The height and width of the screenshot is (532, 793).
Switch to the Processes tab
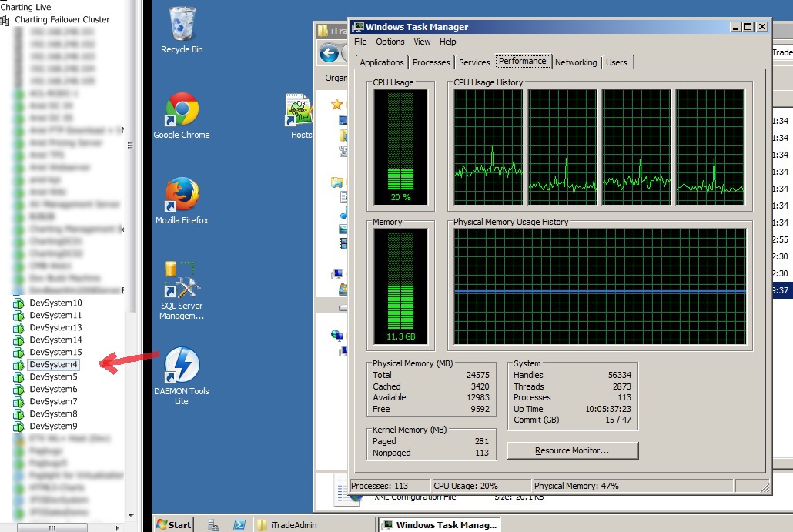[431, 62]
